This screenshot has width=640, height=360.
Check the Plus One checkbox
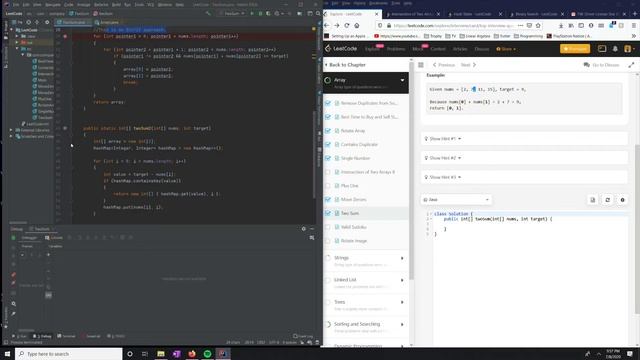(x=328, y=186)
